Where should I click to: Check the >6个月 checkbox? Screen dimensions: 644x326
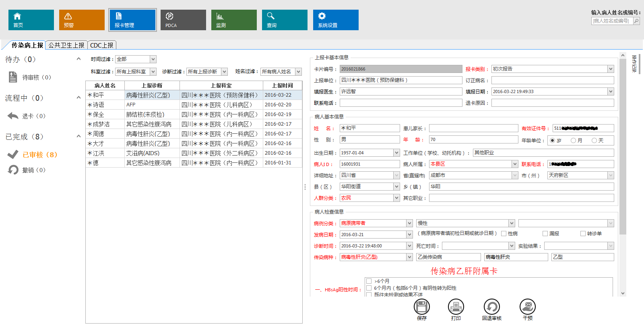click(x=369, y=281)
